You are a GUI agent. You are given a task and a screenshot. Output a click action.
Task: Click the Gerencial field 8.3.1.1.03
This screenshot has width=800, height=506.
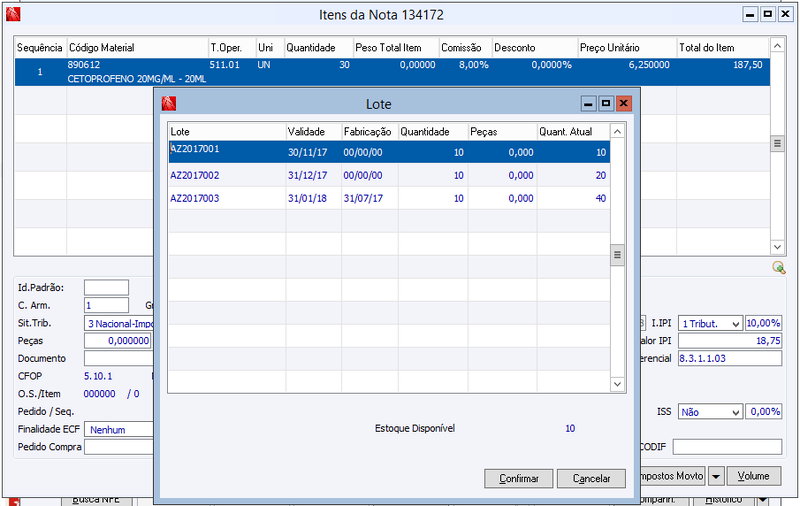[x=730, y=358]
